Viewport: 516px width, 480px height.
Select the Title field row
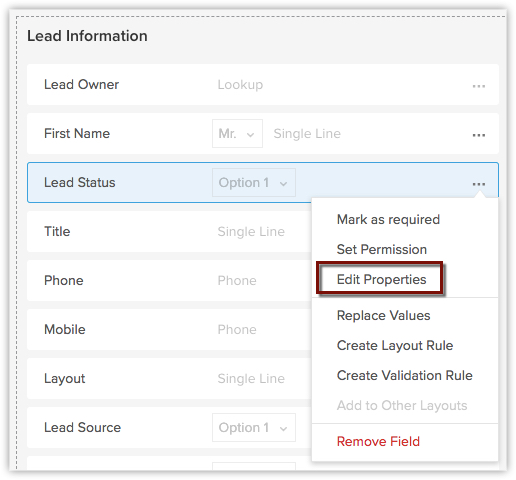point(169,232)
